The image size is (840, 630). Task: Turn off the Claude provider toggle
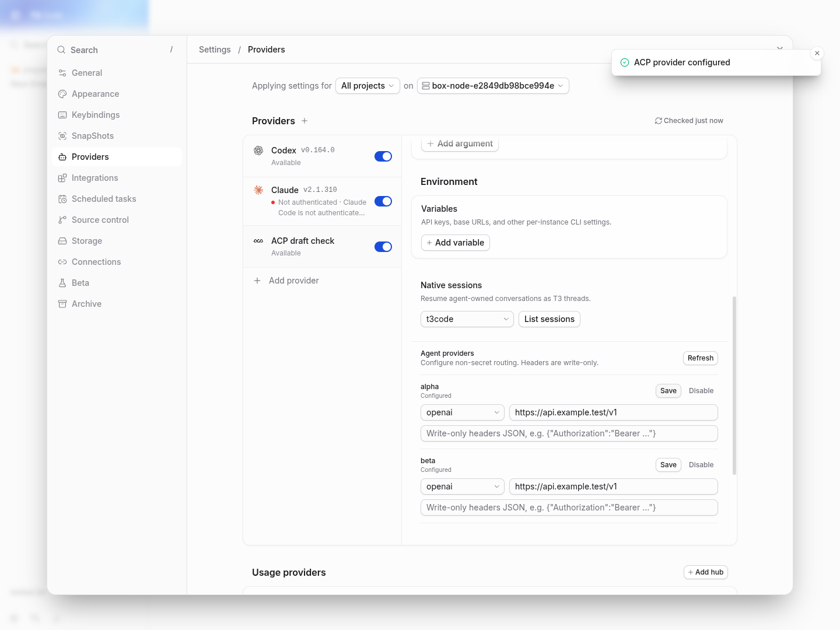pyautogui.click(x=383, y=201)
